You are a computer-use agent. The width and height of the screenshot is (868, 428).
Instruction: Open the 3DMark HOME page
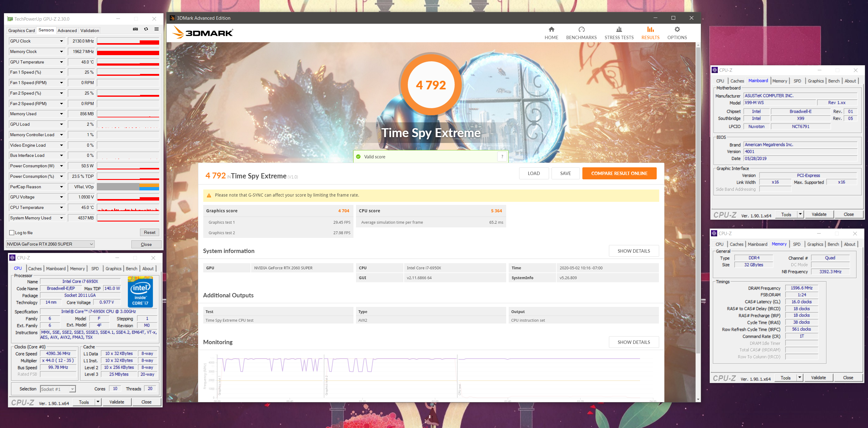click(x=551, y=33)
